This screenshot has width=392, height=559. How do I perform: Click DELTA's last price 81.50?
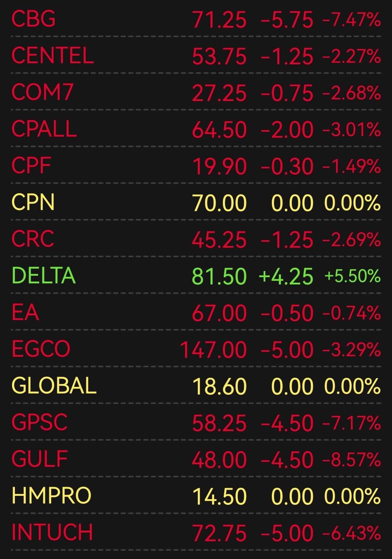pos(219,276)
